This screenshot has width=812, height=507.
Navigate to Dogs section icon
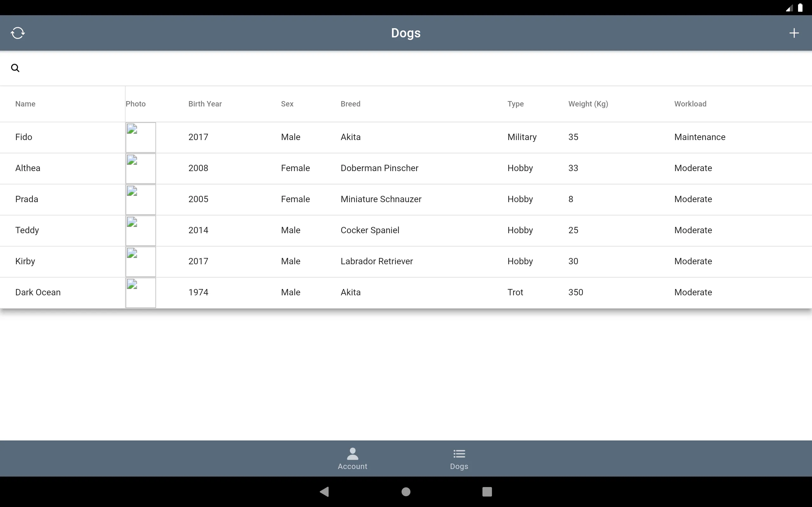point(459,453)
